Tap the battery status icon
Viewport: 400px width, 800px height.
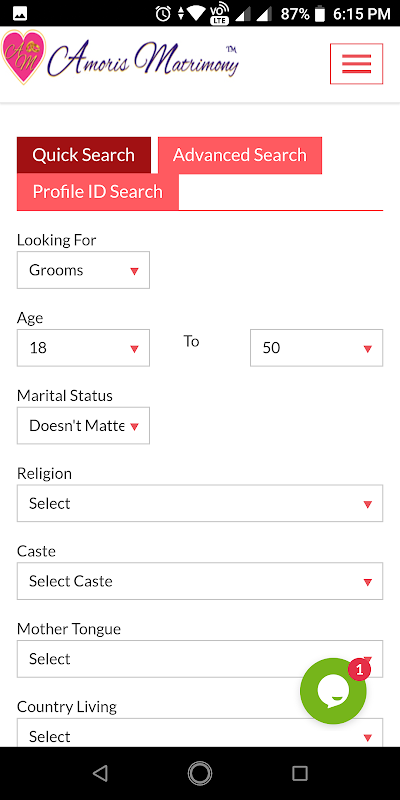pos(320,14)
